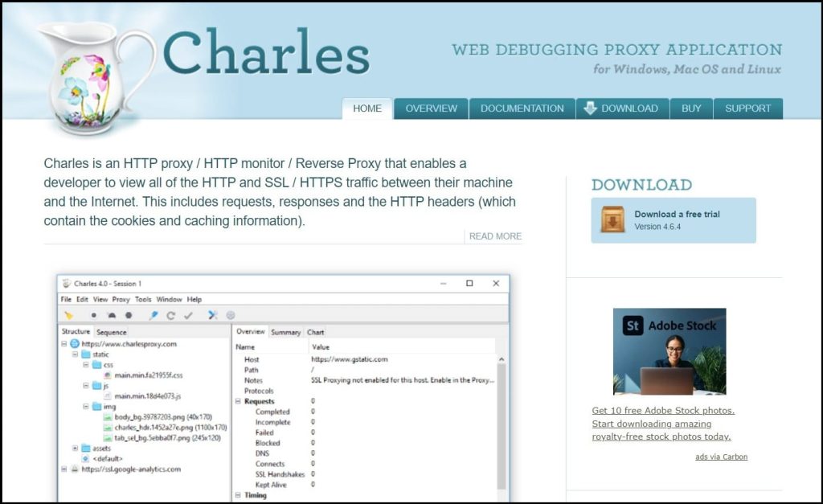823x504 pixels.
Task: Click the static folder icon
Action: tap(85, 354)
